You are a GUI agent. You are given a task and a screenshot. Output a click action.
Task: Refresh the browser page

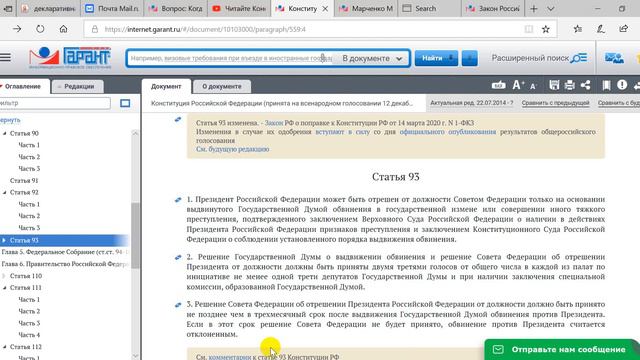[40, 29]
